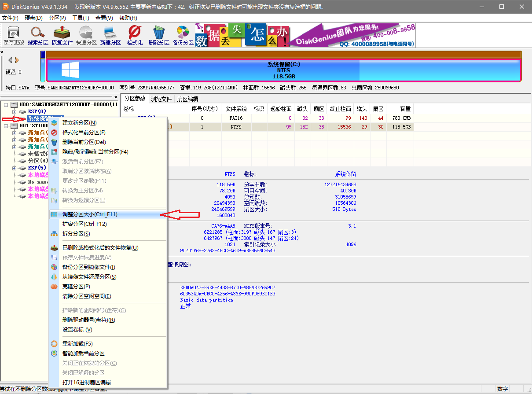Click the 起始柱面 column header
The height and width of the screenshot is (394, 532).
tap(281, 109)
